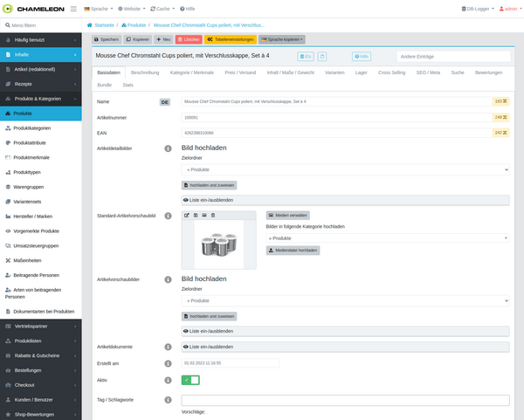Click the trash icon above article thumbnail

[213, 214]
